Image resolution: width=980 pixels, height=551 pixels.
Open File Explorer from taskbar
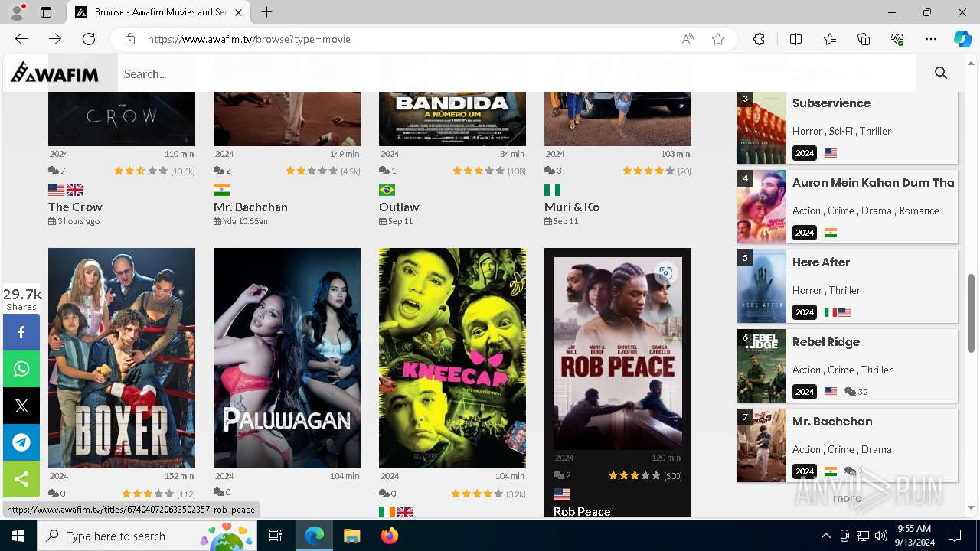click(x=351, y=536)
